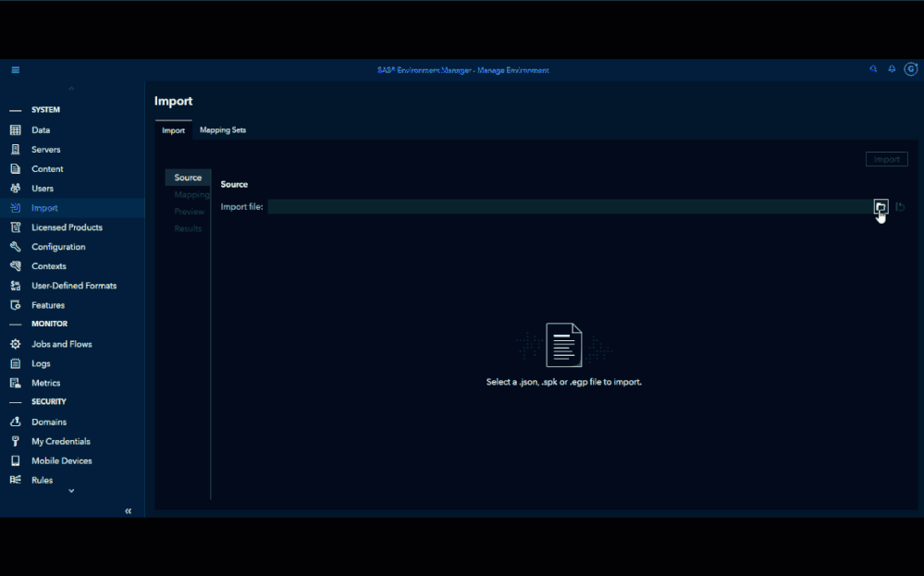This screenshot has width=924, height=576.
Task: Collapse the SYSTEM section
Action: click(x=16, y=110)
